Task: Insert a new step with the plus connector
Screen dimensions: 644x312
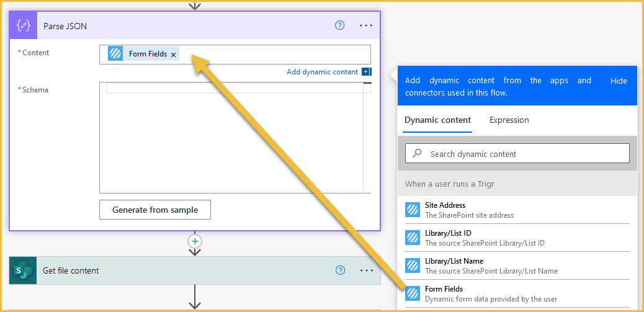Action: tap(195, 241)
